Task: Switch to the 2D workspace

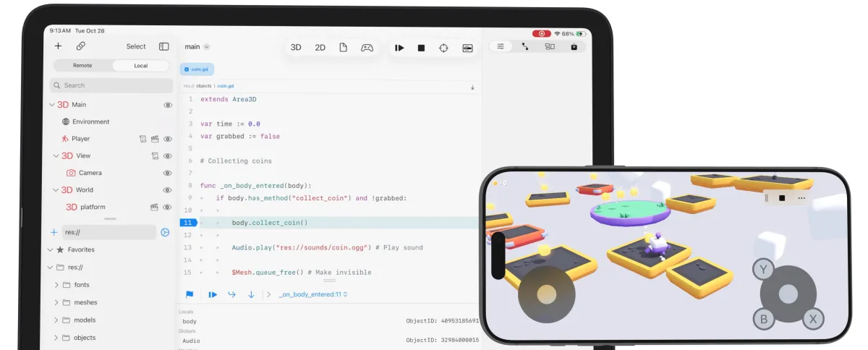Action: pos(320,48)
